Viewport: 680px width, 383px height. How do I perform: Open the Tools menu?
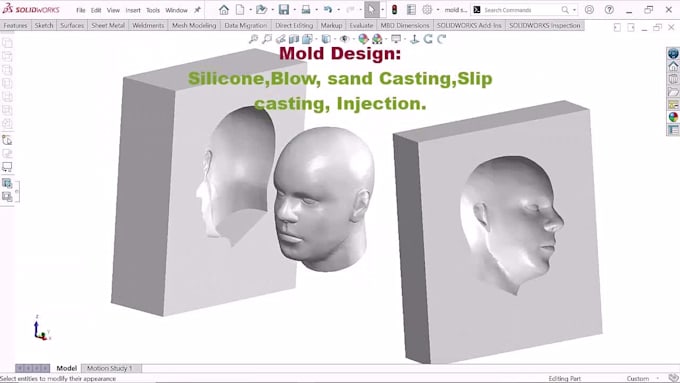tap(153, 10)
